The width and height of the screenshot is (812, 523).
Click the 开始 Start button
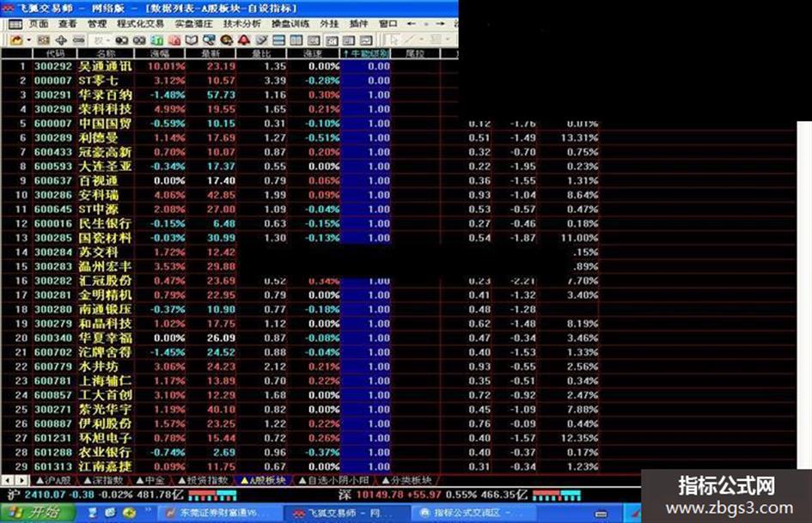click(37, 513)
